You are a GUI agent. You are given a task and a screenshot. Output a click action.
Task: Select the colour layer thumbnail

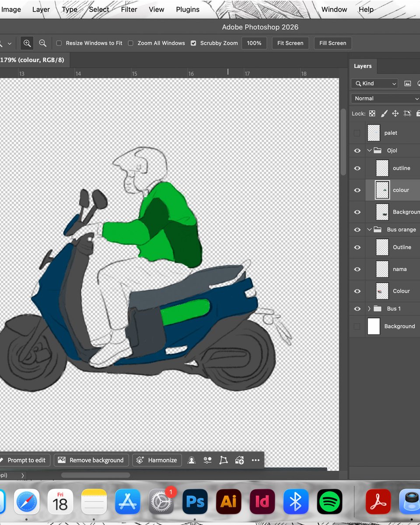(382, 190)
